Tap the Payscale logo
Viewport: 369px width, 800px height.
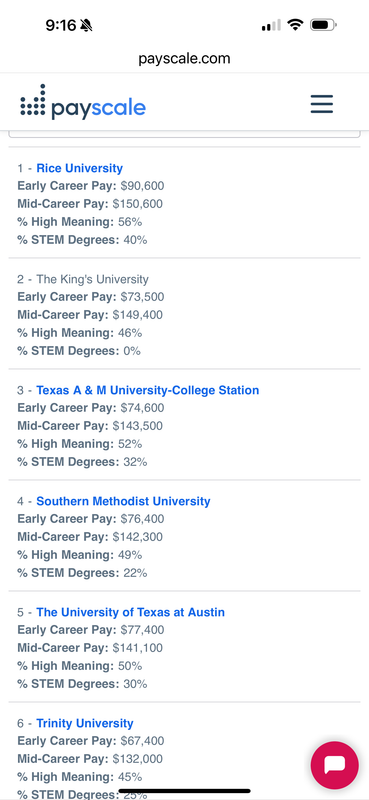tap(83, 104)
